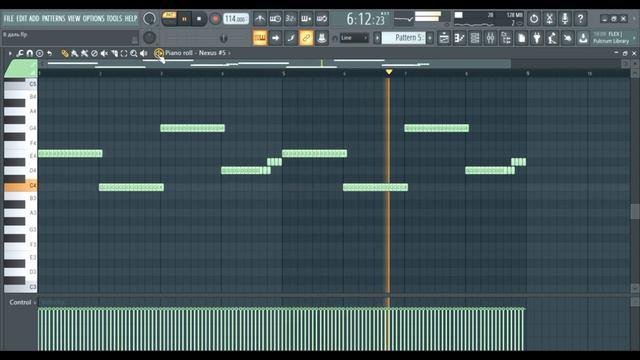Click the record button
Image resolution: width=640 pixels, height=360 pixels.
pyautogui.click(x=215, y=19)
